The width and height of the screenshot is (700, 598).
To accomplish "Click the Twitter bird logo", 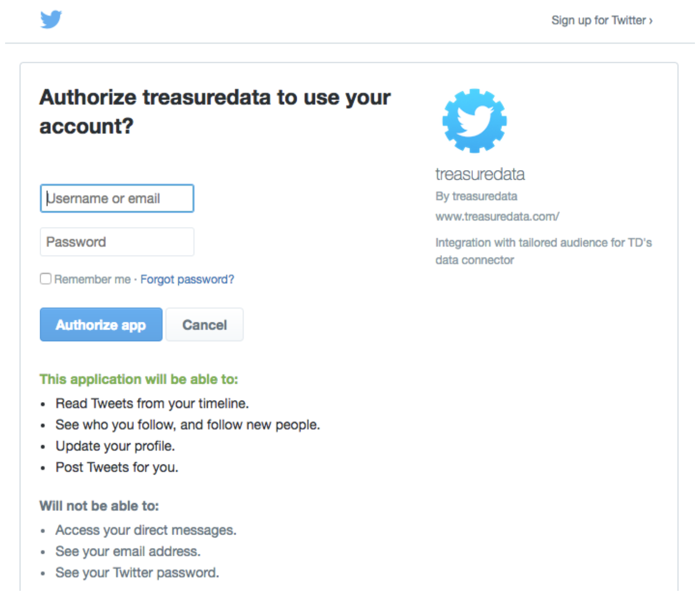I will [51, 19].
